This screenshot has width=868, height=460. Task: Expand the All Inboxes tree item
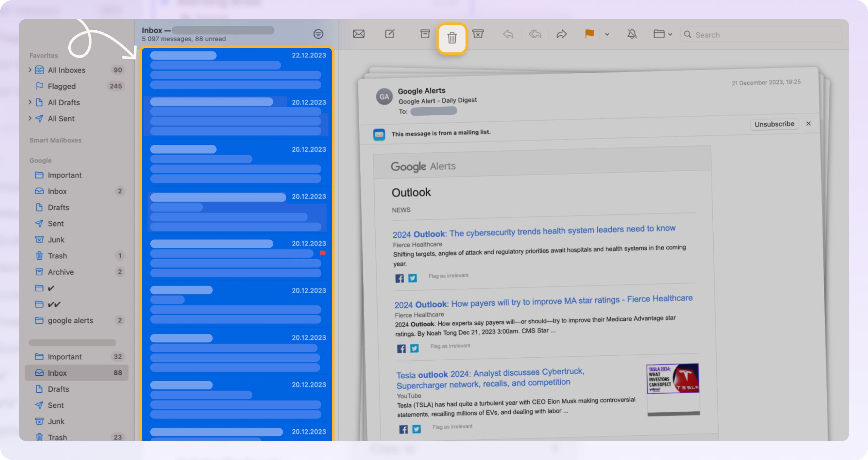click(x=30, y=70)
